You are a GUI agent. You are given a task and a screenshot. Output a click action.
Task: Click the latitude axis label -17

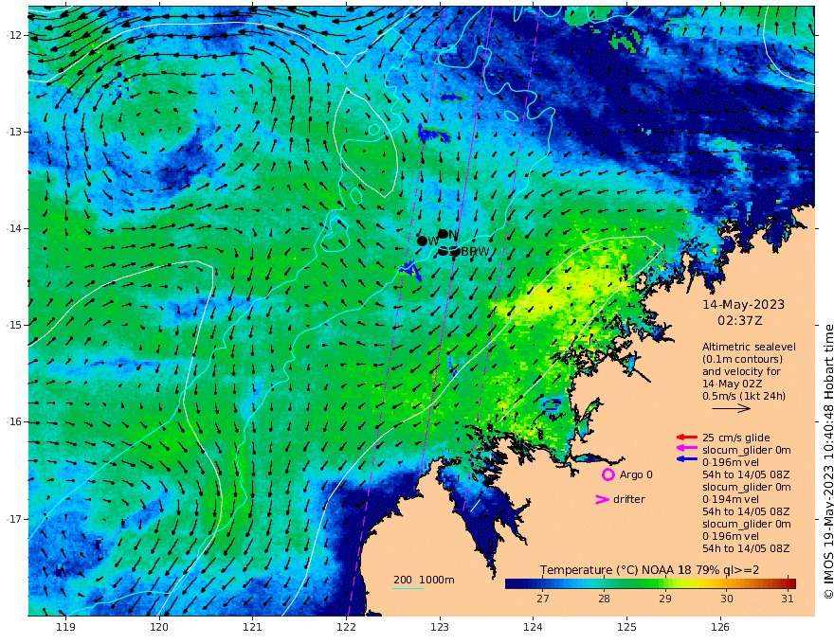[14, 519]
